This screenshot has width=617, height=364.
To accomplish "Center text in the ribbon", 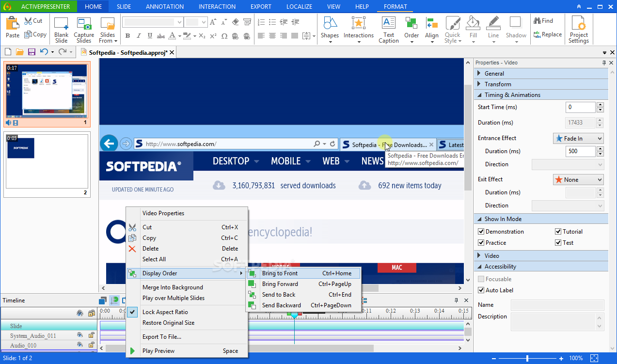I will [x=272, y=36].
